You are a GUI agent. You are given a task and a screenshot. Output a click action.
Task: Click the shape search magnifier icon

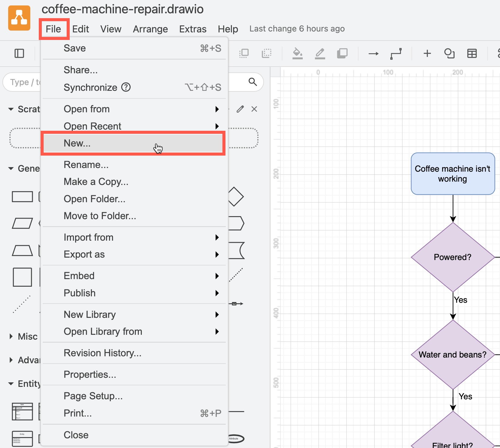(252, 82)
